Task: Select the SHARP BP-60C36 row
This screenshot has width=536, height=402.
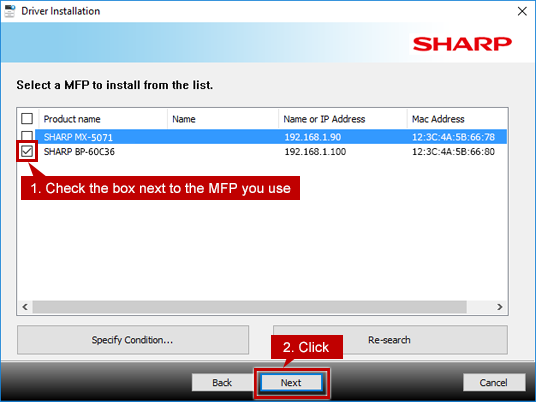Action: pos(271,151)
